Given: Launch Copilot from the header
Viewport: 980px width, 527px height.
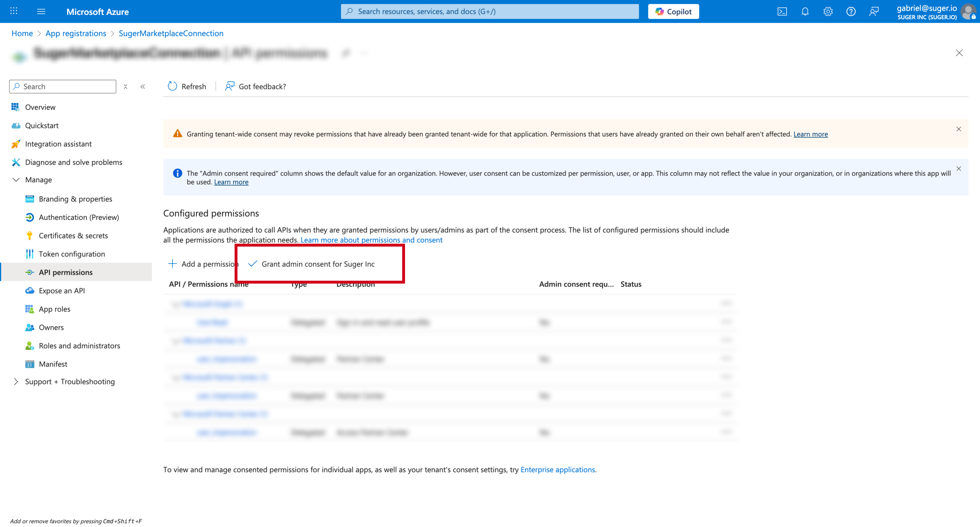Looking at the screenshot, I should [x=673, y=11].
